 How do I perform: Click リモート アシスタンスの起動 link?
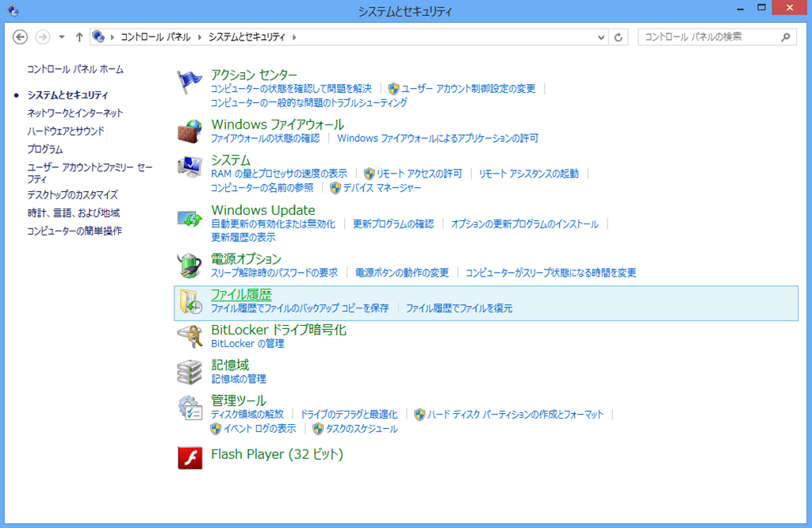point(529,174)
